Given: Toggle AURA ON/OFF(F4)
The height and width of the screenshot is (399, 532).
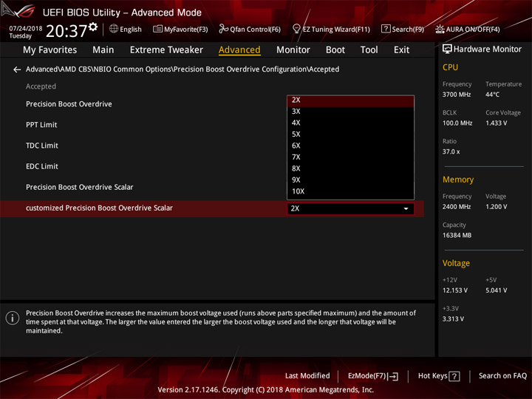Looking at the screenshot, I should (468, 29).
